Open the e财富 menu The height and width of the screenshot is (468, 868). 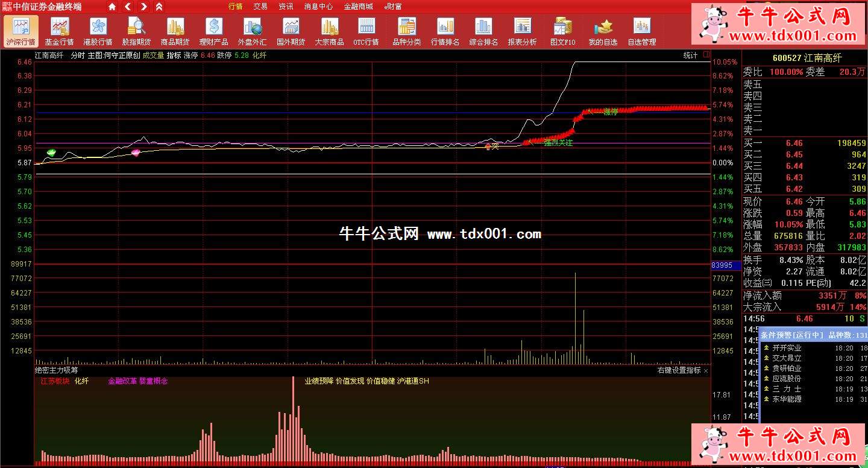pos(393,7)
